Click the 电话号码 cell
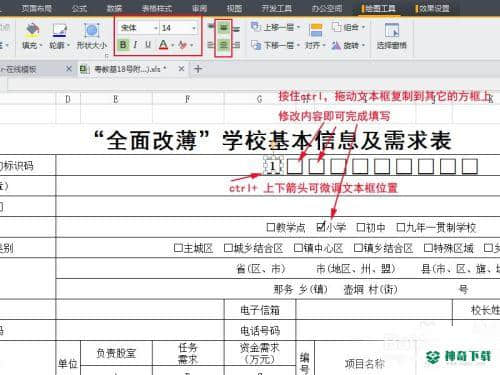 (x=260, y=331)
